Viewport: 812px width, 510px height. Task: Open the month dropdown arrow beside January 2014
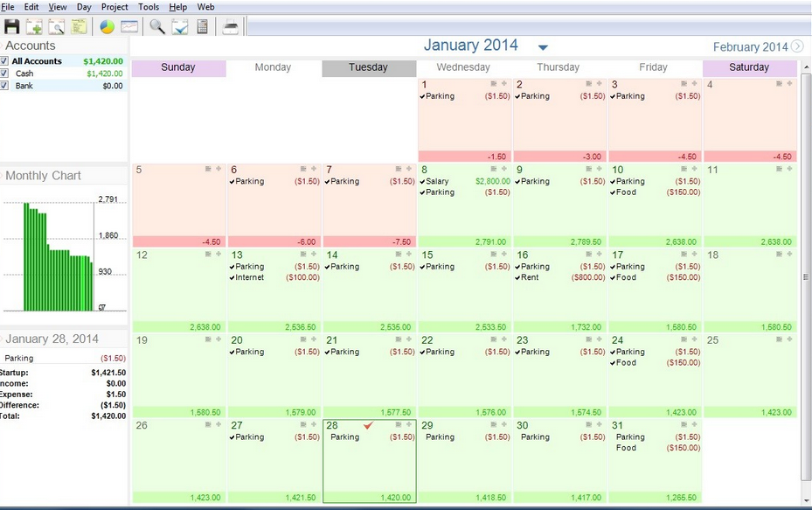[543, 47]
